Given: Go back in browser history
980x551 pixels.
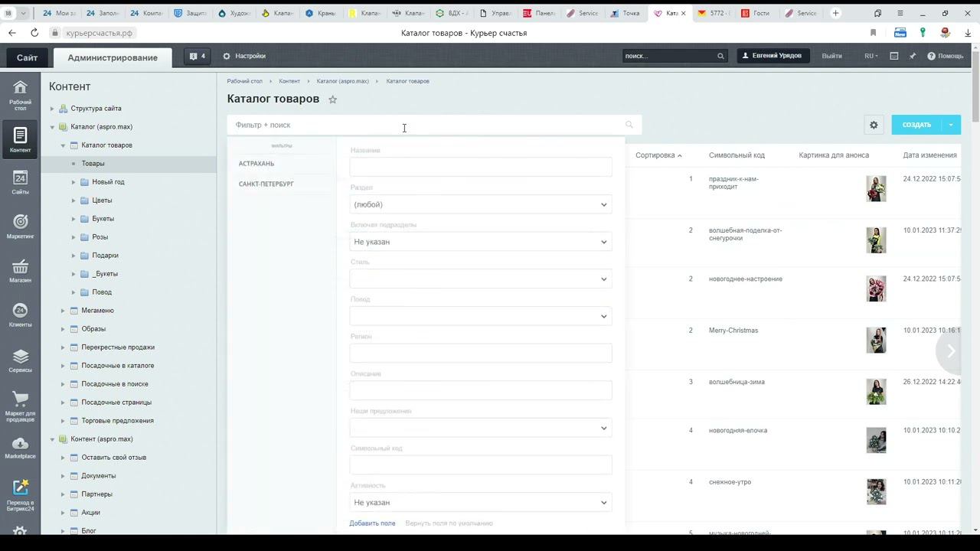Looking at the screenshot, I should [12, 33].
